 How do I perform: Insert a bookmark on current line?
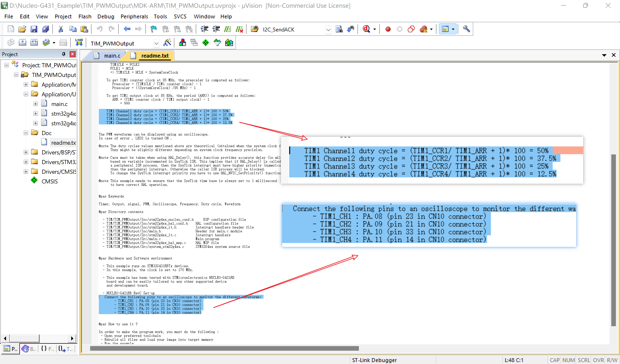(x=154, y=29)
